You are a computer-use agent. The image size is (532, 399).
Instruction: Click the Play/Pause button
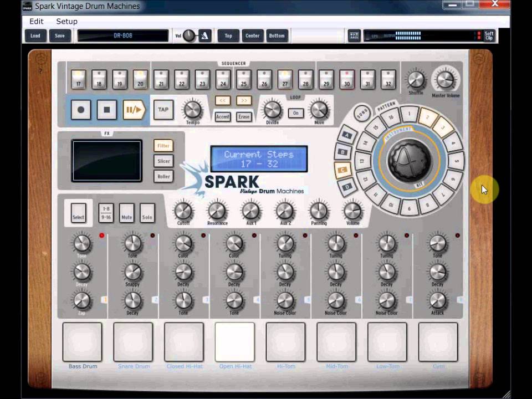coord(134,110)
